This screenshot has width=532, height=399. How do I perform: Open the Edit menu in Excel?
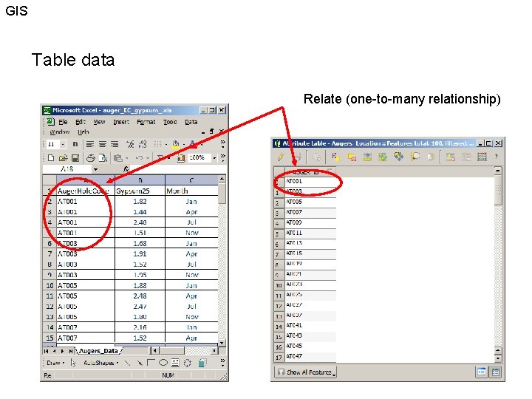click(80, 122)
